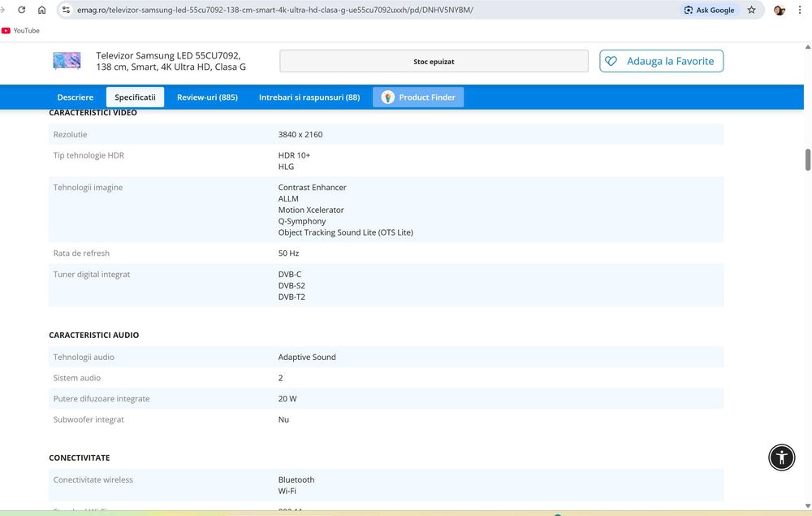Click the resolution value 3840 x 2160
The image size is (812, 516).
(x=300, y=134)
